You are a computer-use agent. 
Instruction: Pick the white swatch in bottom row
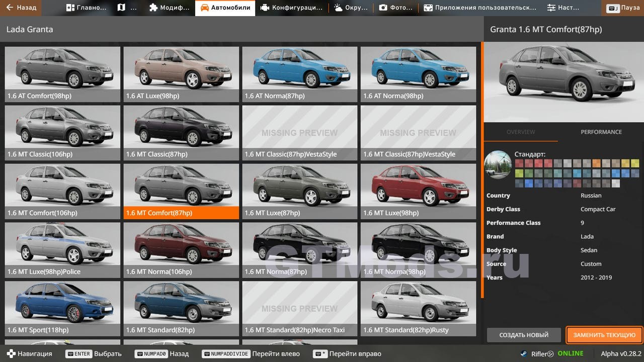tap(616, 184)
